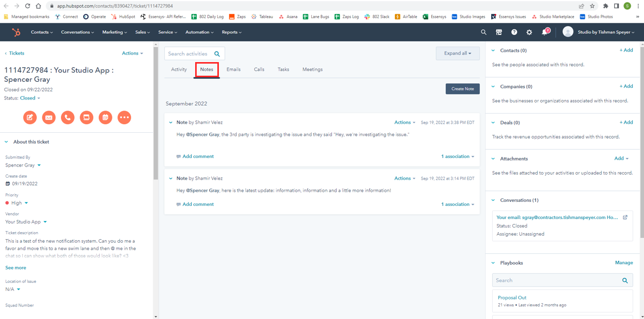The image size is (644, 319).
Task: Open the HubSpot marketplace icon
Action: 499,32
